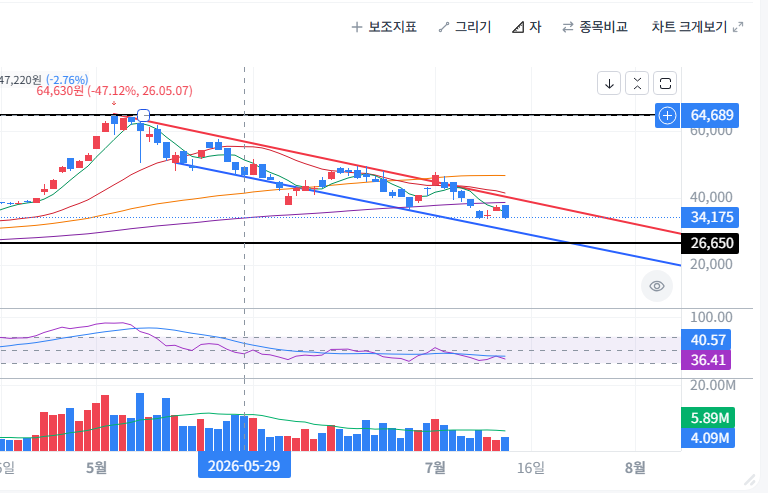Select the 그리기 drawing tool
This screenshot has width=768, height=493.
464,27
